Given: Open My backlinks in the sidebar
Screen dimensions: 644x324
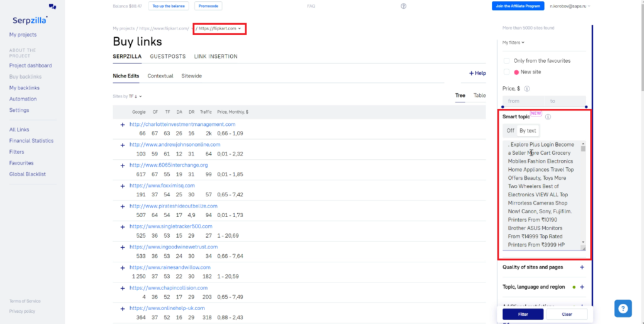Looking at the screenshot, I should (x=25, y=88).
